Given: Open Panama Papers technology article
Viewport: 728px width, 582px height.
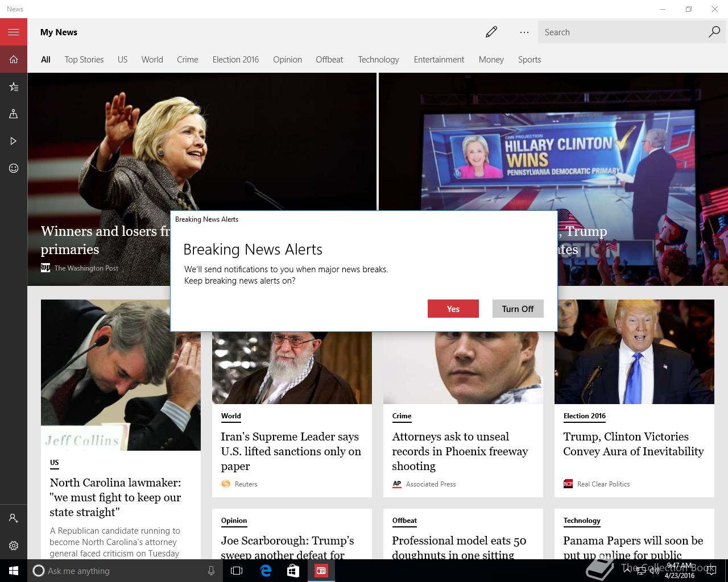Looking at the screenshot, I should pos(633,547).
